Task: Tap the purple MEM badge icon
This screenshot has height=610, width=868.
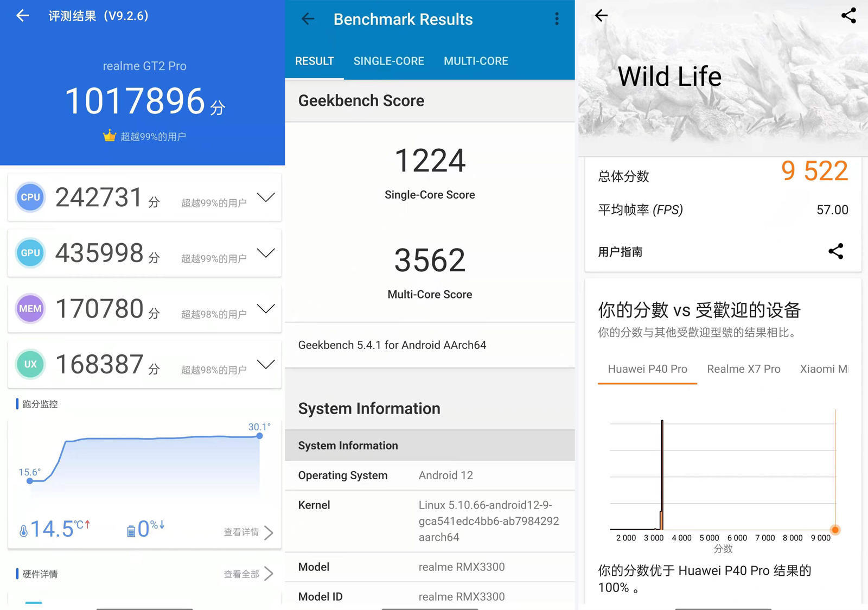Action: point(30,309)
